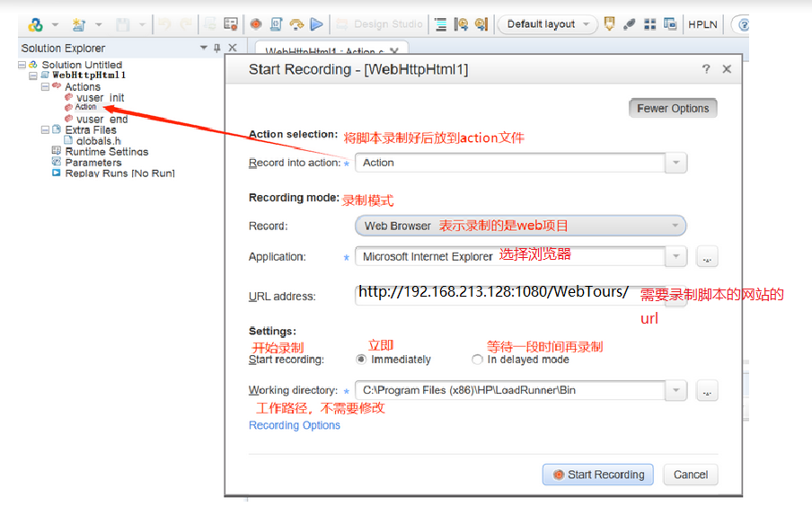This screenshot has width=812, height=507.
Task: Click the blue play replay icon
Action: 316,24
